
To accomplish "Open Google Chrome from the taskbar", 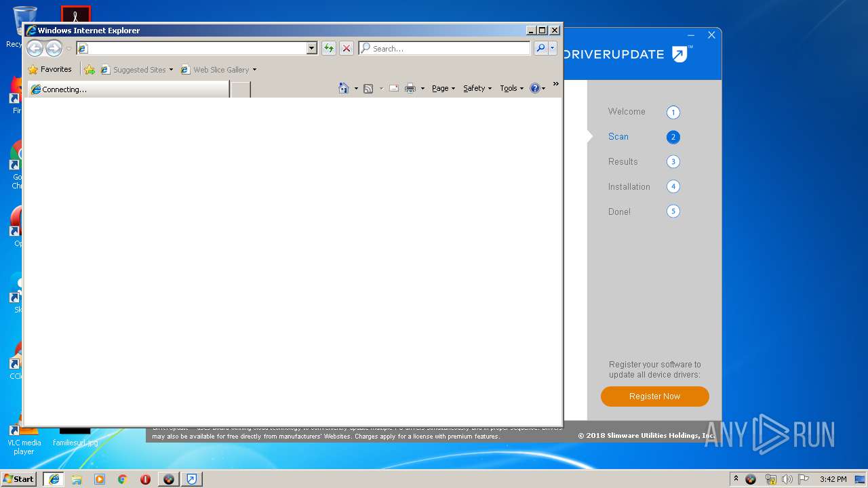I will click(x=123, y=479).
